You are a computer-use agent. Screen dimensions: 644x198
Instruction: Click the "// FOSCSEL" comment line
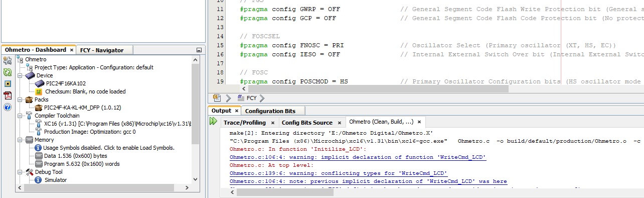pyautogui.click(x=260, y=36)
